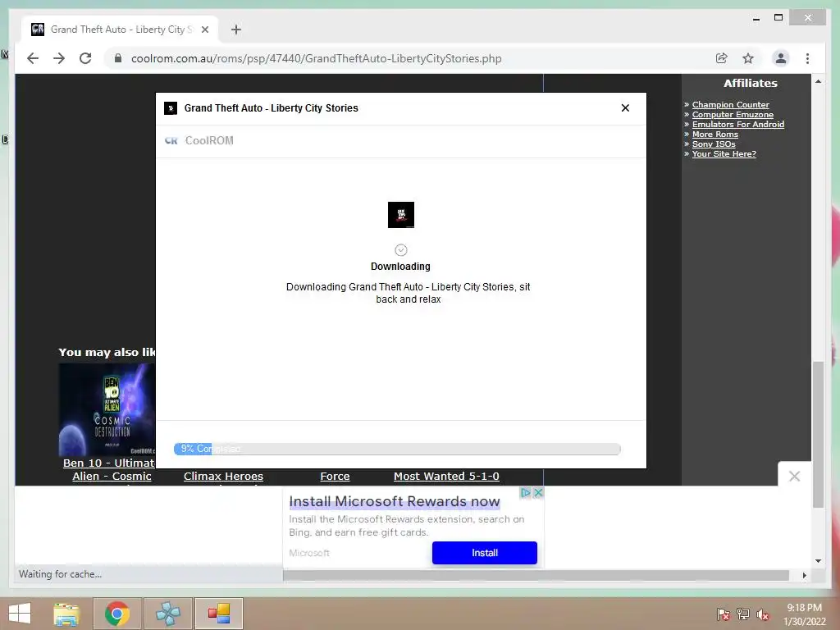The height and width of the screenshot is (630, 840).
Task: Go forward in browser history
Action: coord(59,58)
